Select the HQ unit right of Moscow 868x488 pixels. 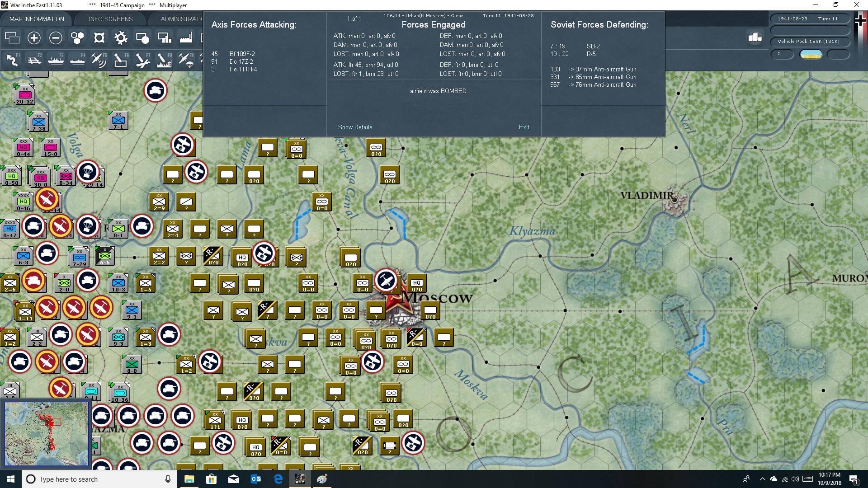tap(417, 284)
